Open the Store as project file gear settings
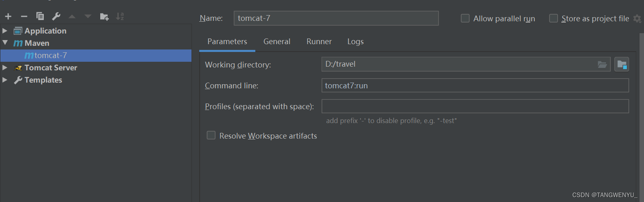This screenshot has height=202, width=644. tap(637, 18)
